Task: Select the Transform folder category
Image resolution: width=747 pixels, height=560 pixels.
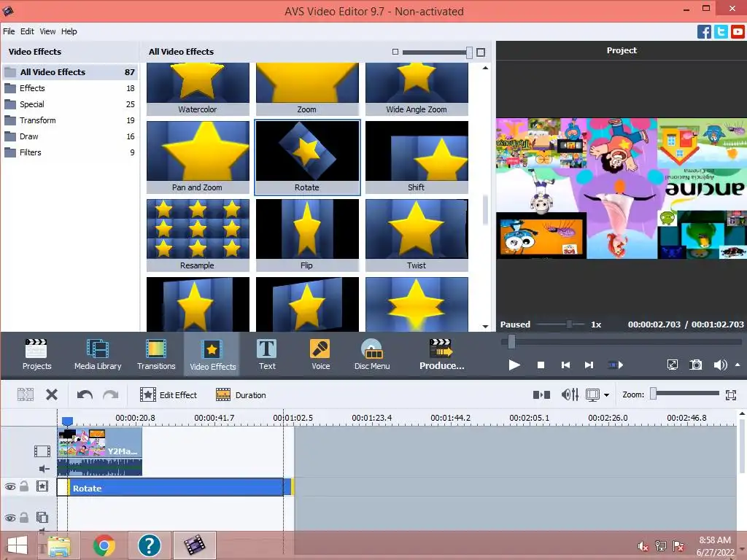Action: [70, 120]
